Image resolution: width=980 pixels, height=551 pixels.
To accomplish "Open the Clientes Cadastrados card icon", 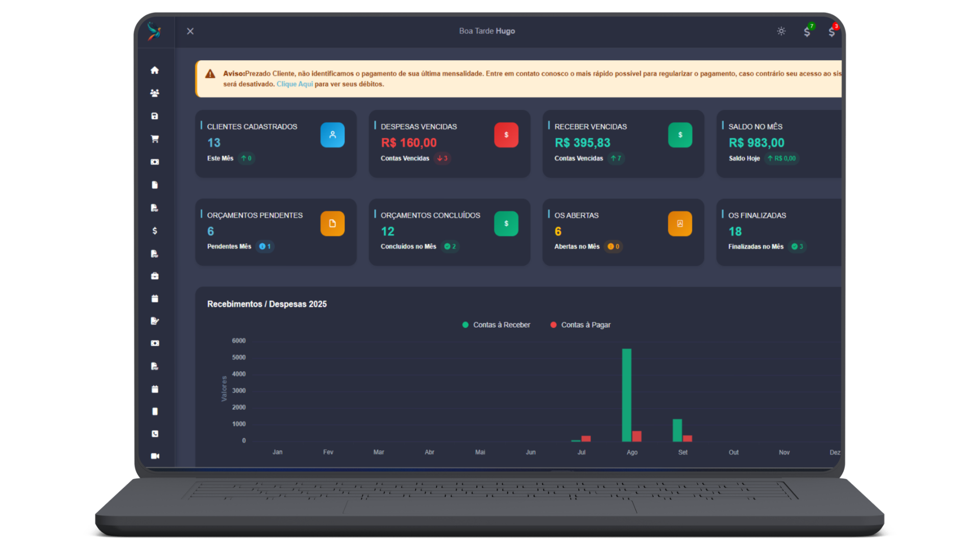I will (332, 135).
